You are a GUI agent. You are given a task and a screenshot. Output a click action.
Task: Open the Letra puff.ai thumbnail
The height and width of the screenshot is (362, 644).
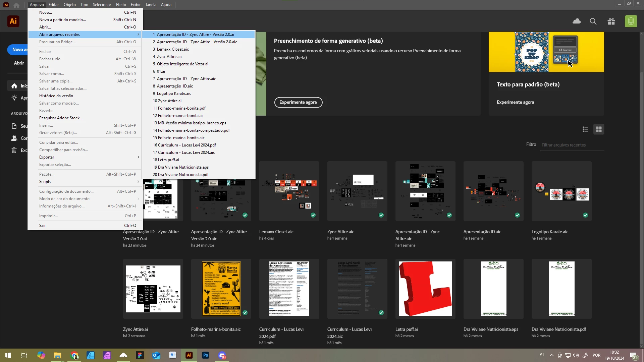pyautogui.click(x=425, y=289)
